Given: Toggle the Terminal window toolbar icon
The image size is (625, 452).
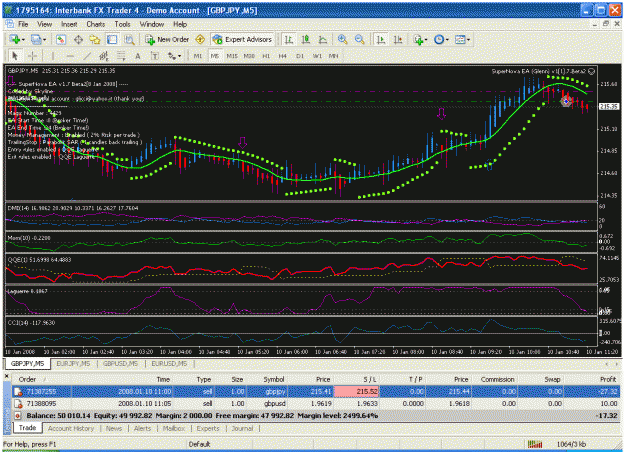Looking at the screenshot, I should [x=112, y=39].
